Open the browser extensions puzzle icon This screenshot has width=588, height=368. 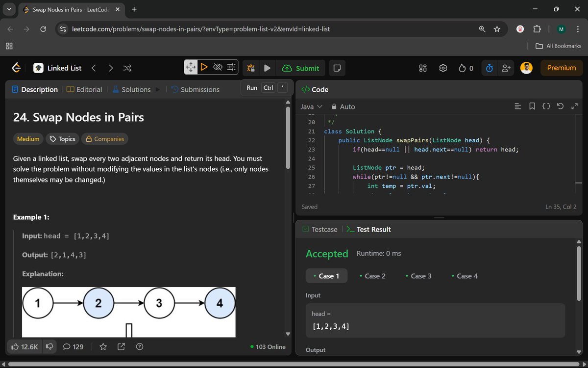536,29
